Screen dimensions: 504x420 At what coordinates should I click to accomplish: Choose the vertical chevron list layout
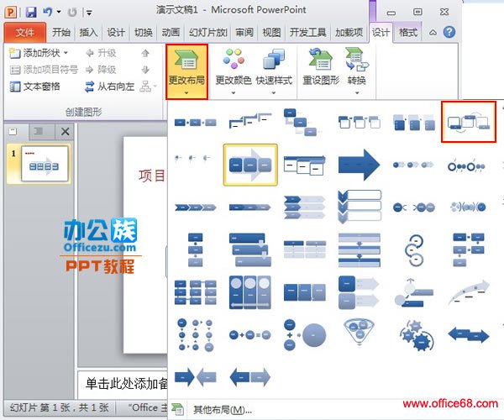(360, 207)
